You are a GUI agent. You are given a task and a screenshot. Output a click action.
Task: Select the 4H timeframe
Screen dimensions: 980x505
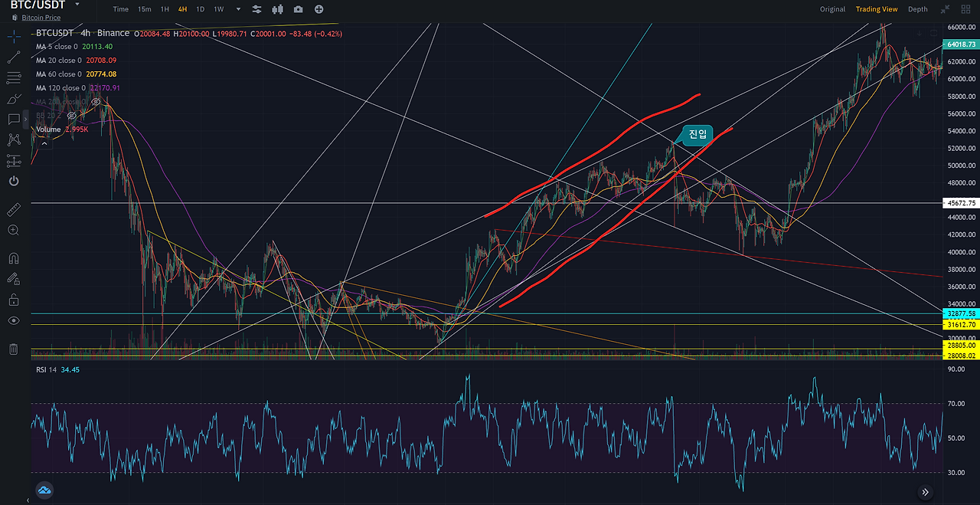coord(182,9)
